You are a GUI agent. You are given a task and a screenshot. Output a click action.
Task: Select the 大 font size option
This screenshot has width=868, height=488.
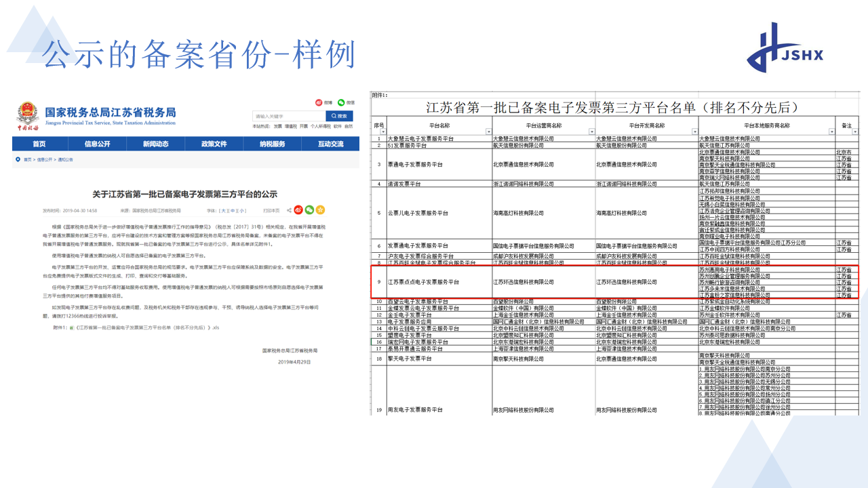(x=224, y=210)
